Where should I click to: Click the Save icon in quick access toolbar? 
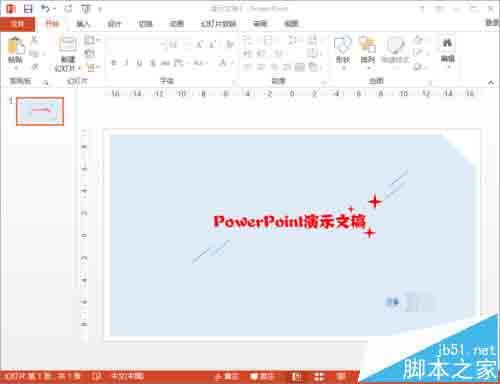click(28, 9)
